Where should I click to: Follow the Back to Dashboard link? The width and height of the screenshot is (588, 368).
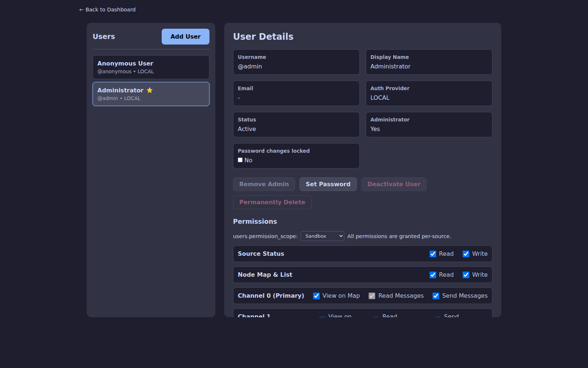click(x=107, y=10)
